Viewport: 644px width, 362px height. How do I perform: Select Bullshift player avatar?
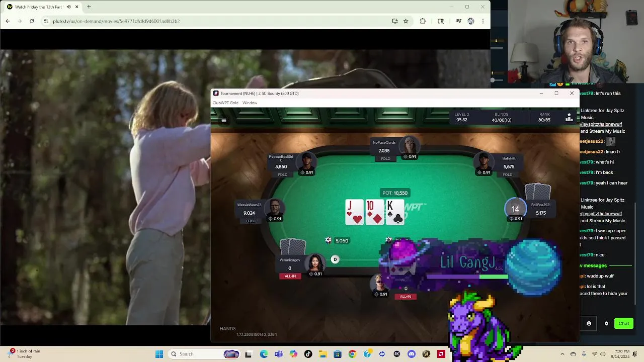coord(484,161)
